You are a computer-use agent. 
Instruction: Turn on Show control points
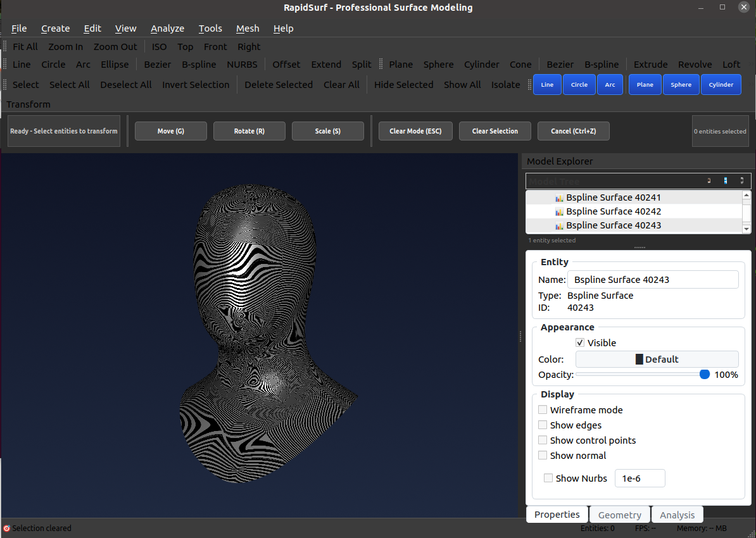click(543, 440)
